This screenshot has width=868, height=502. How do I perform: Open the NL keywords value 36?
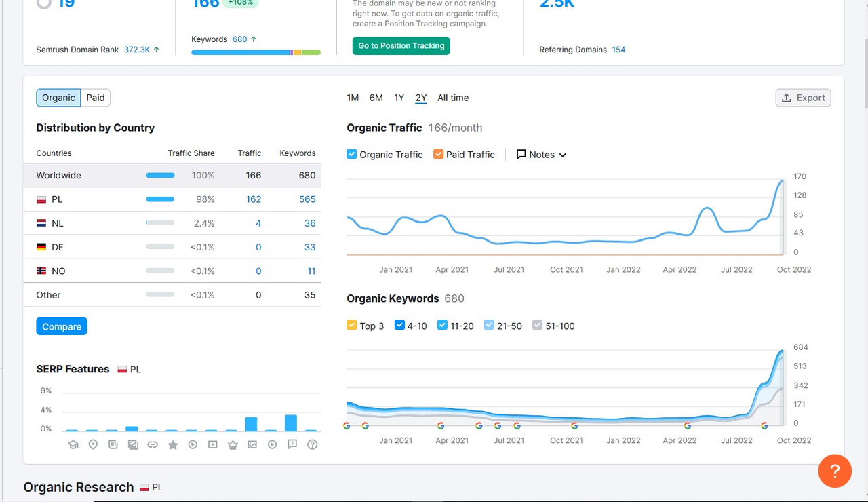(x=310, y=223)
